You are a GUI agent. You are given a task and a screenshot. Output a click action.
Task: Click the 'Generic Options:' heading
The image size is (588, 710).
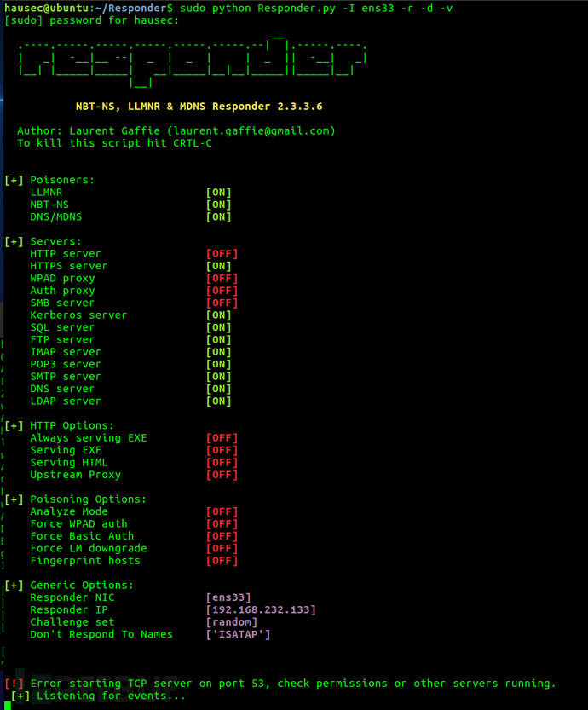(x=82, y=585)
